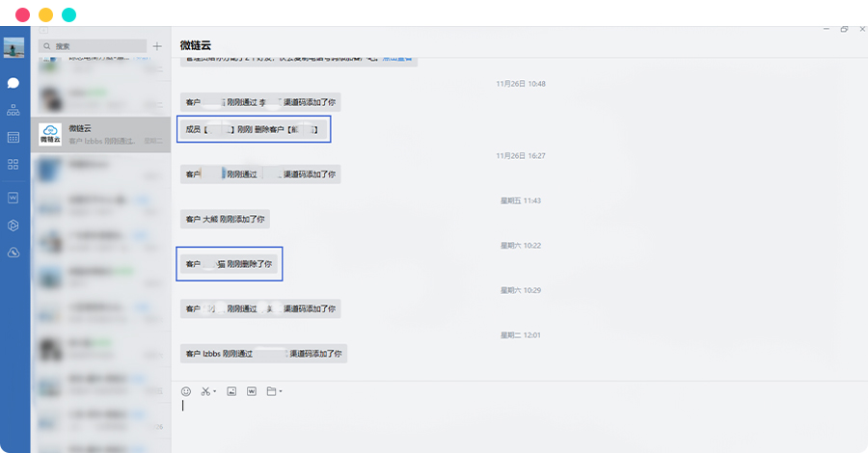Focus the 搜索 search field
The width and height of the screenshot is (868, 453).
coord(93,46)
